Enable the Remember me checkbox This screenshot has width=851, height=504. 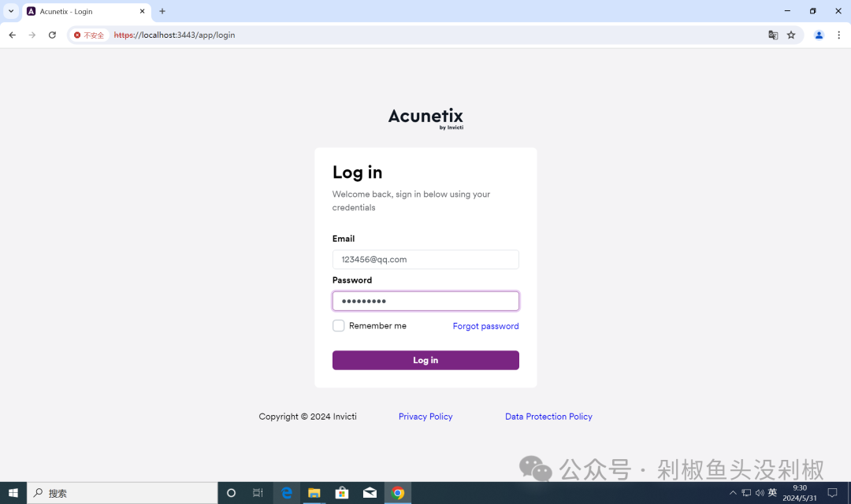tap(338, 325)
